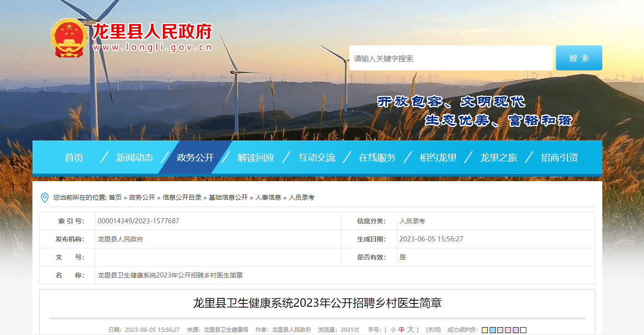Click the 是否有效 value 是
This screenshot has width=644, height=335.
[403, 257]
